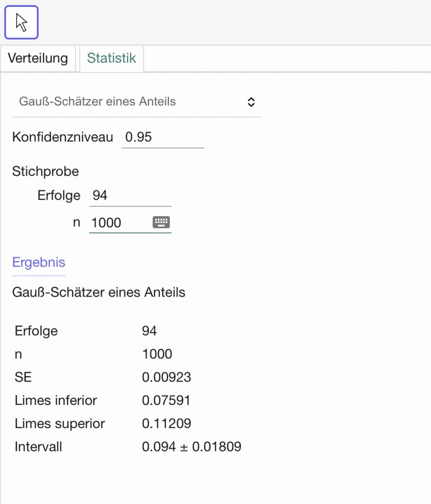This screenshot has width=431, height=504.
Task: Click the Ergebnis heading
Action: (x=39, y=262)
